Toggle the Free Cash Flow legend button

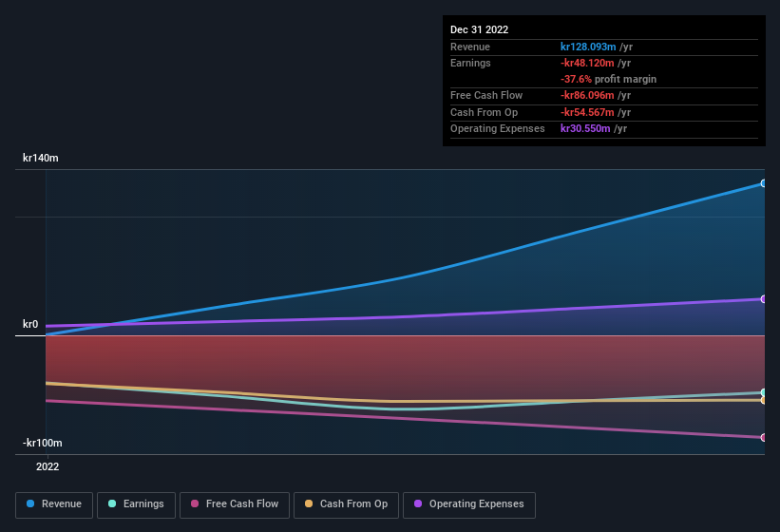point(235,504)
